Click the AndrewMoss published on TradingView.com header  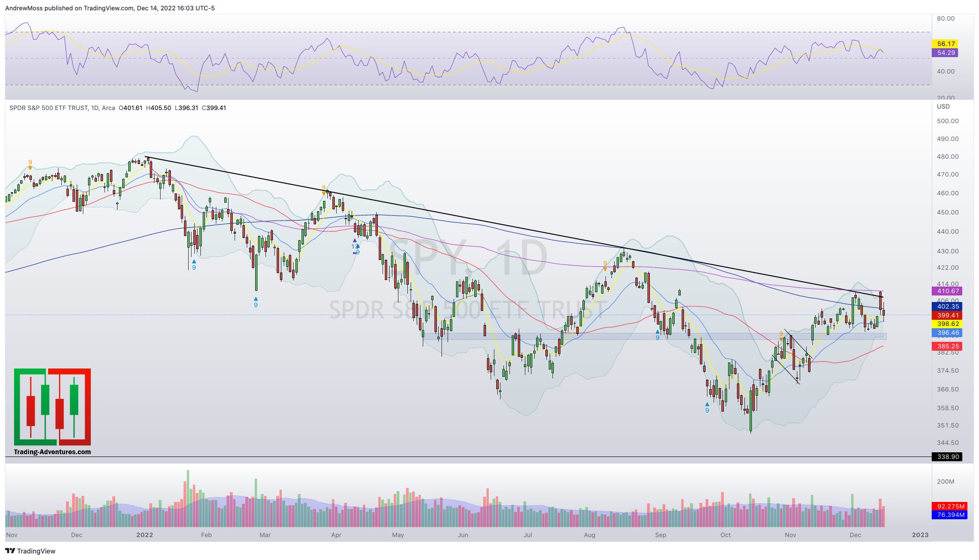pyautogui.click(x=110, y=8)
